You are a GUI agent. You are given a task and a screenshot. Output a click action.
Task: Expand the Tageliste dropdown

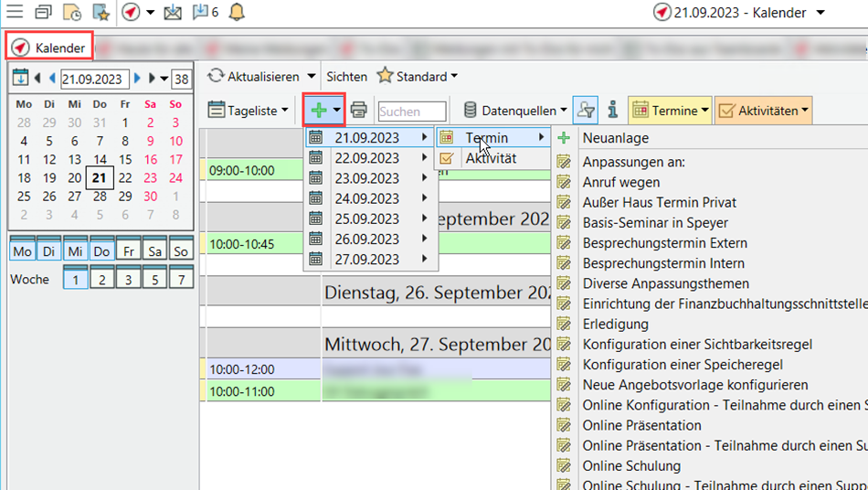tap(248, 111)
